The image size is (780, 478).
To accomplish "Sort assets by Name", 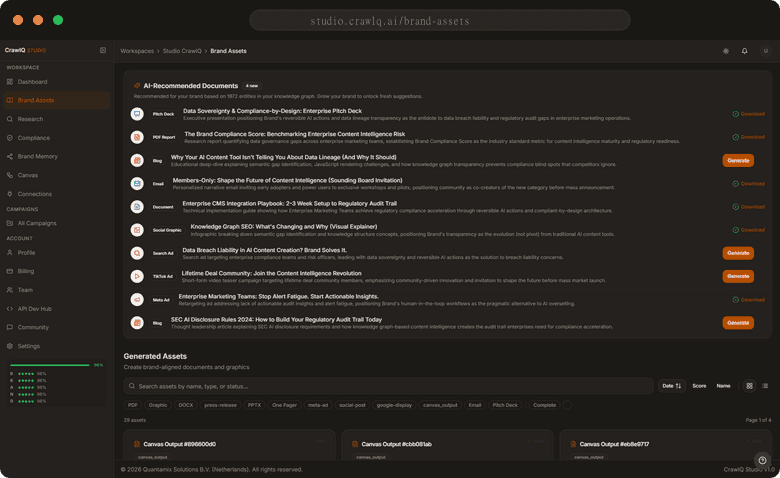I will (x=723, y=386).
